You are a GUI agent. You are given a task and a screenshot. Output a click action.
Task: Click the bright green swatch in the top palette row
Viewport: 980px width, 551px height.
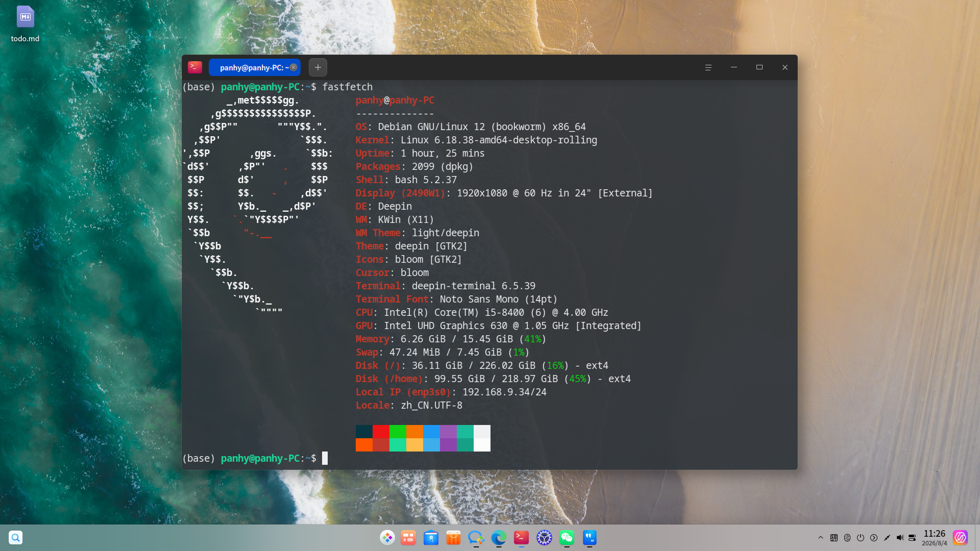tap(398, 432)
